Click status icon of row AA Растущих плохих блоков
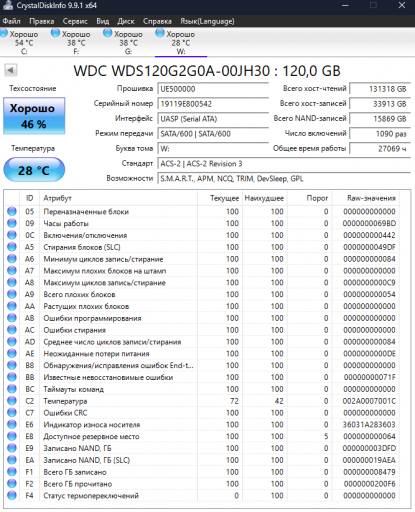Viewport: 415px width, 512px height. 12,306
